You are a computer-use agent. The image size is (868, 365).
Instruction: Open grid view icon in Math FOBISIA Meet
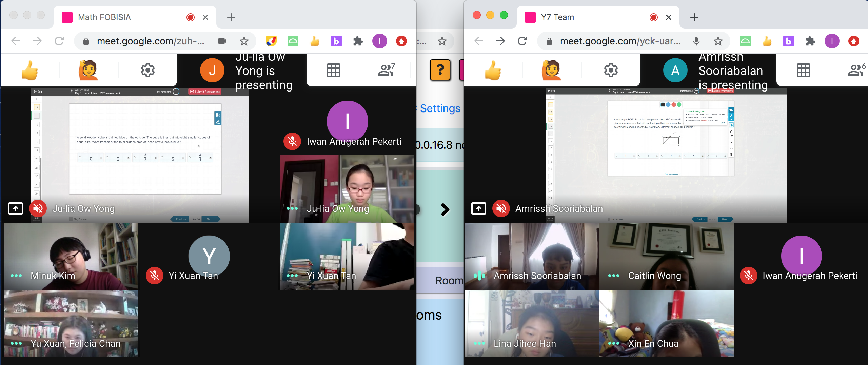click(x=334, y=70)
